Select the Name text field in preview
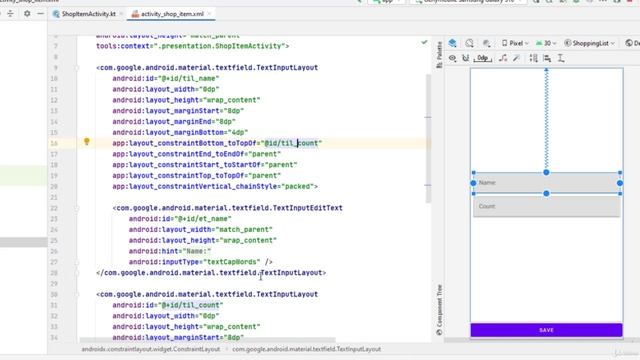This screenshot has height=360, width=640. [546, 183]
